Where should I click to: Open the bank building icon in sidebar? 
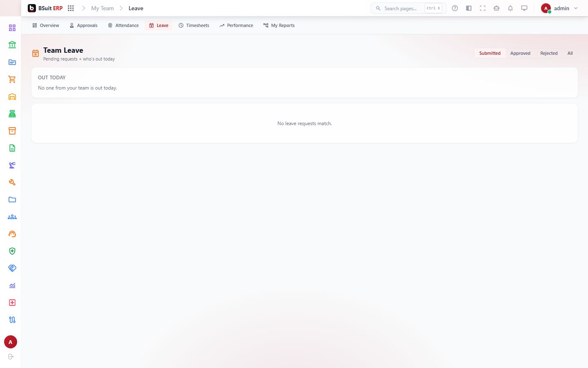(12, 45)
